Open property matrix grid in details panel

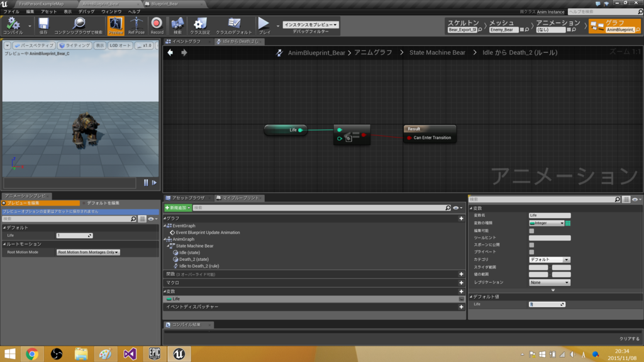click(x=626, y=199)
